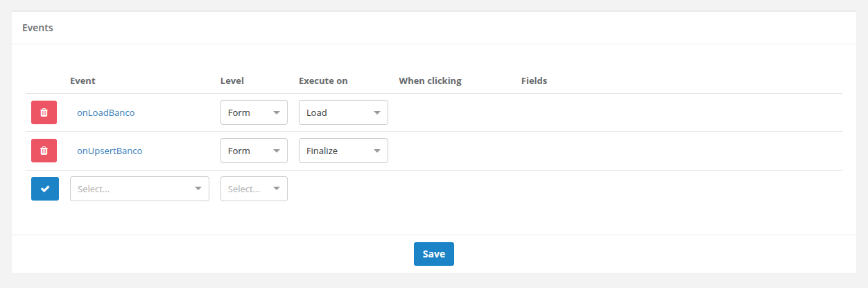
Task: Click empty When clicking cell in onLoadBanco row
Action: [x=454, y=112]
